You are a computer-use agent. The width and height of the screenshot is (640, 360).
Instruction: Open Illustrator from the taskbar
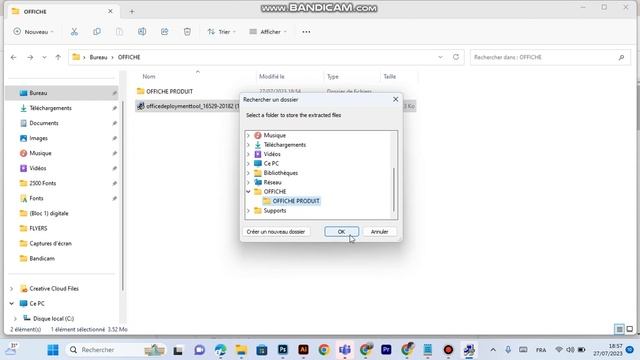[303, 350]
